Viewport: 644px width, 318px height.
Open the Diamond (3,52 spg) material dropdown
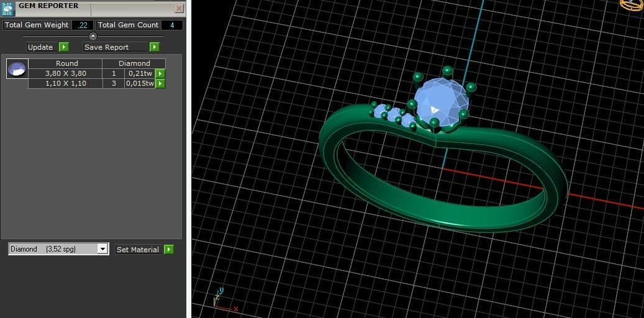(58, 249)
